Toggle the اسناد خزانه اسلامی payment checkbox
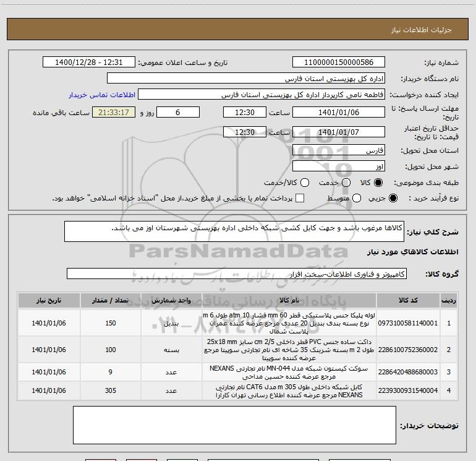The height and width of the screenshot is (461, 476). click(300, 198)
